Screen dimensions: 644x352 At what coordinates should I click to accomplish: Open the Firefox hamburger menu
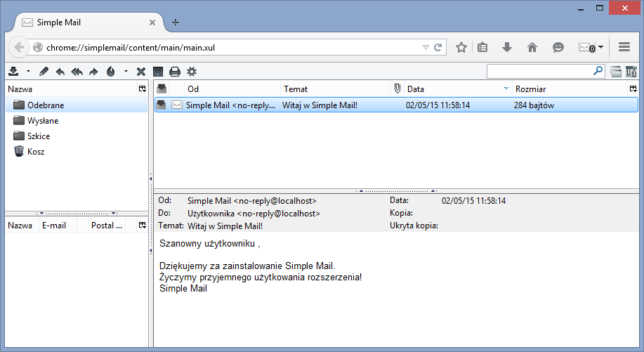(624, 47)
